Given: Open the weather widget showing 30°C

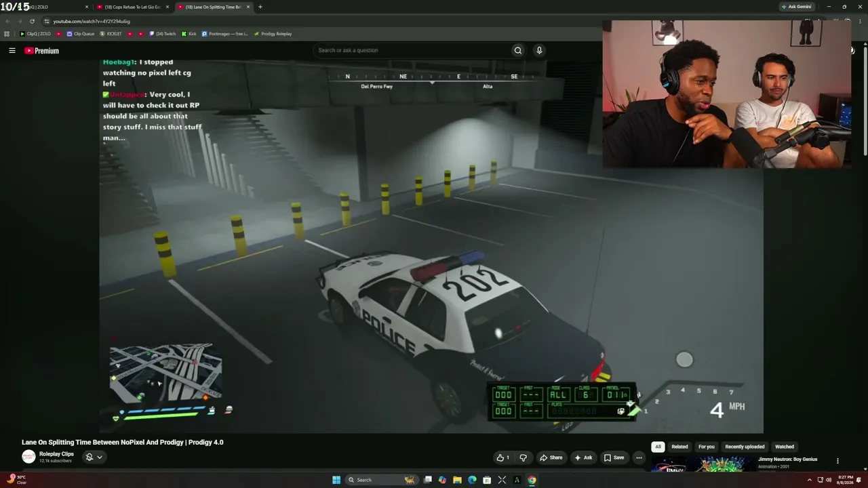Looking at the screenshot, I should (18, 480).
